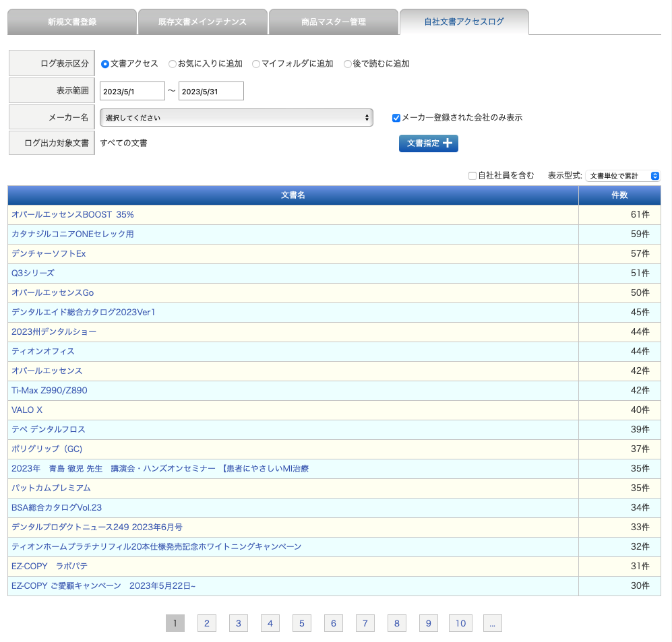672x642 pixels.
Task: Open the 表示型式 dropdown
Action: [x=623, y=176]
